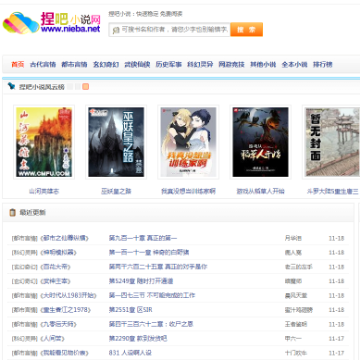Open chapter 第2290章 都别放信吧
The height and width of the screenshot is (360, 360).
[x=138, y=339]
